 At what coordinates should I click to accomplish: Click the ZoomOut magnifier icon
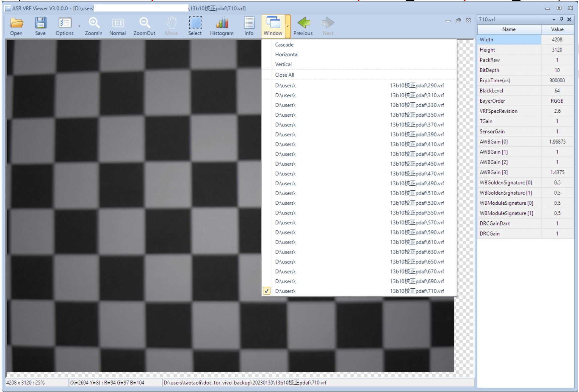coord(144,23)
